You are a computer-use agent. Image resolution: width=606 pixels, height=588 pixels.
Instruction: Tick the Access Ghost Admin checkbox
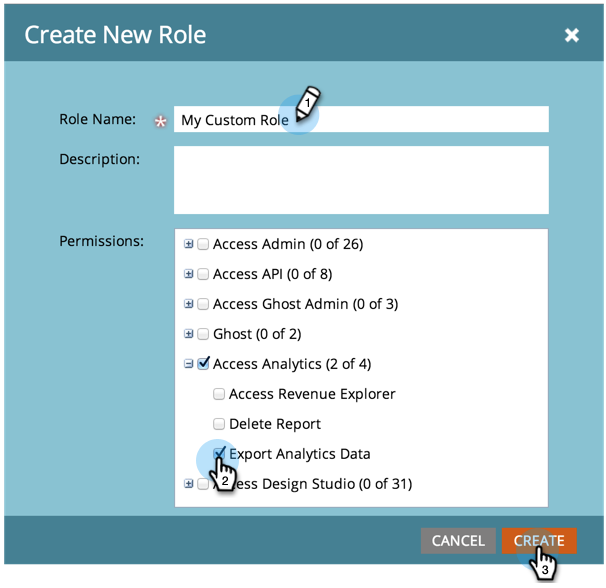click(203, 304)
